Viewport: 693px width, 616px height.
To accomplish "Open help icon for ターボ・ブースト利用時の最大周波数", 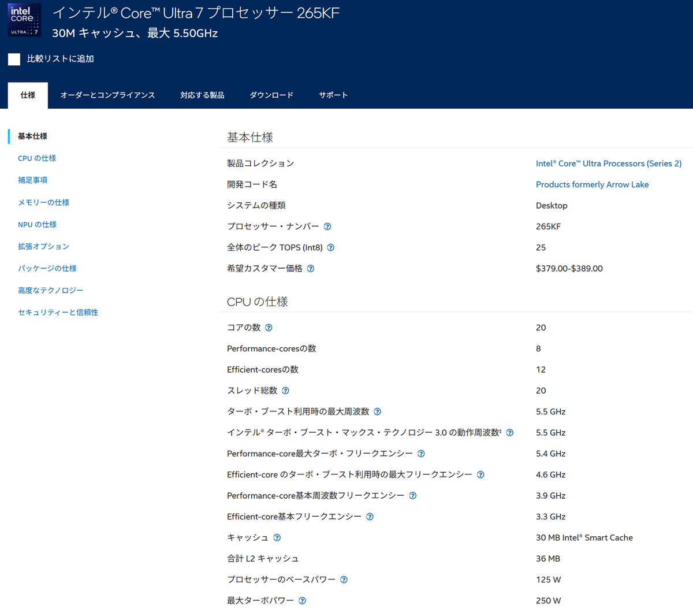I will (x=377, y=411).
